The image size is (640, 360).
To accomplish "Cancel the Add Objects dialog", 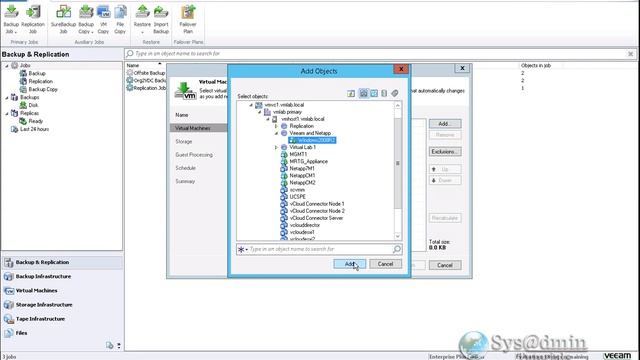I will (385, 264).
